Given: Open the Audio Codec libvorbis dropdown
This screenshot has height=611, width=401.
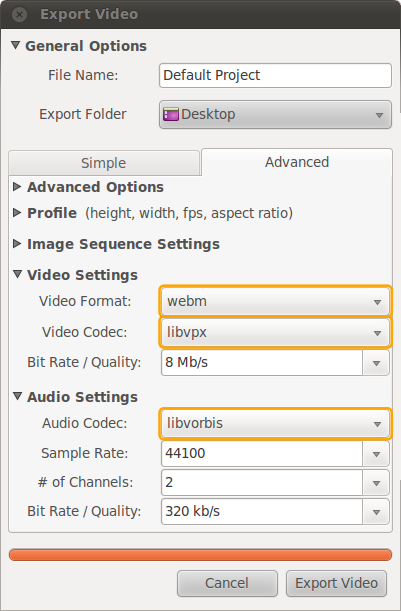Looking at the screenshot, I should point(275,423).
